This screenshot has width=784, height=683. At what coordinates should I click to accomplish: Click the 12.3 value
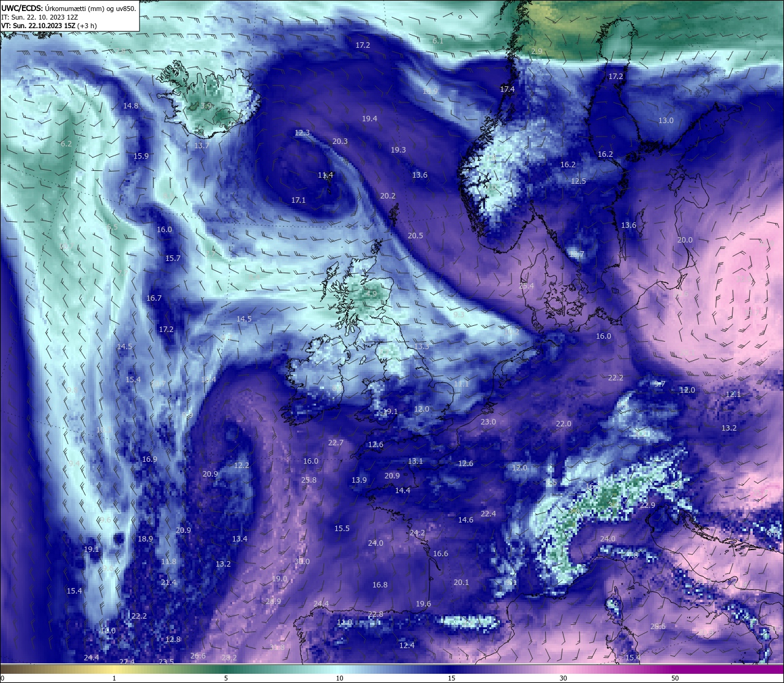pyautogui.click(x=302, y=133)
